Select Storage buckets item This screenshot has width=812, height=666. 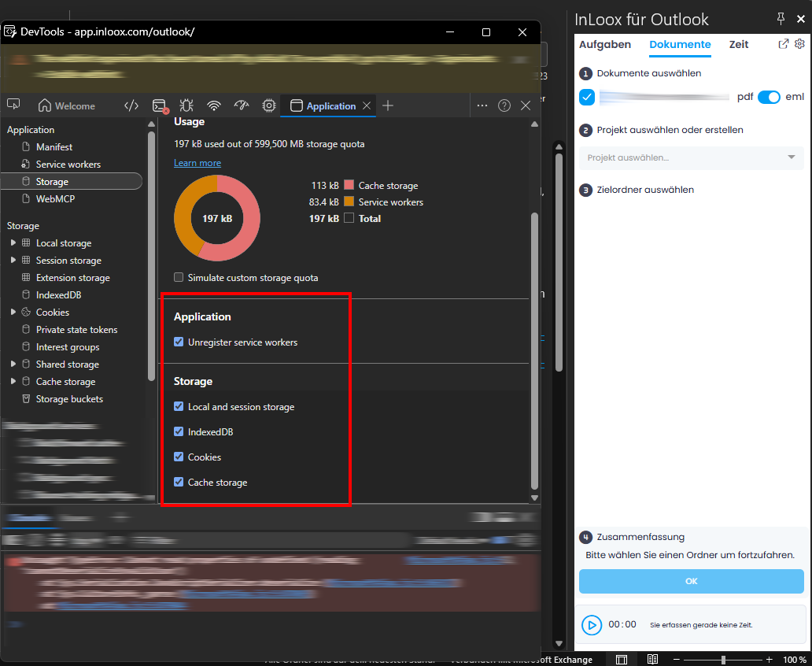pyautogui.click(x=69, y=399)
